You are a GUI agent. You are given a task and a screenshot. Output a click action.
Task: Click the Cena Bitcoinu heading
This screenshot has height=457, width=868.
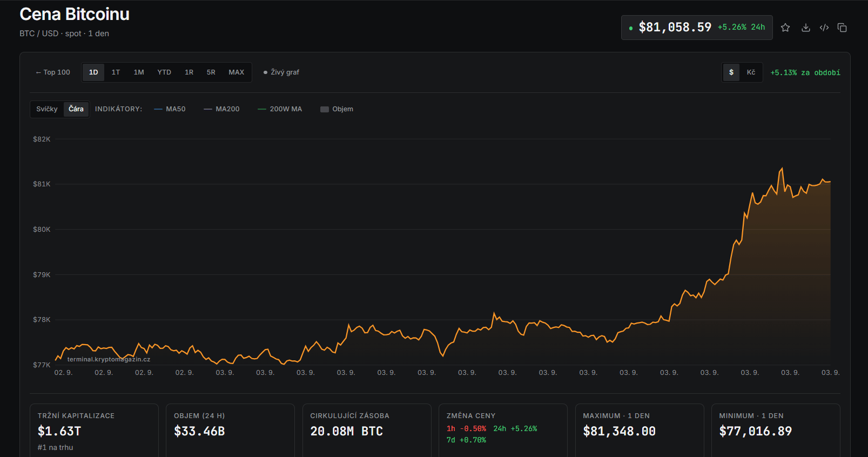(75, 14)
